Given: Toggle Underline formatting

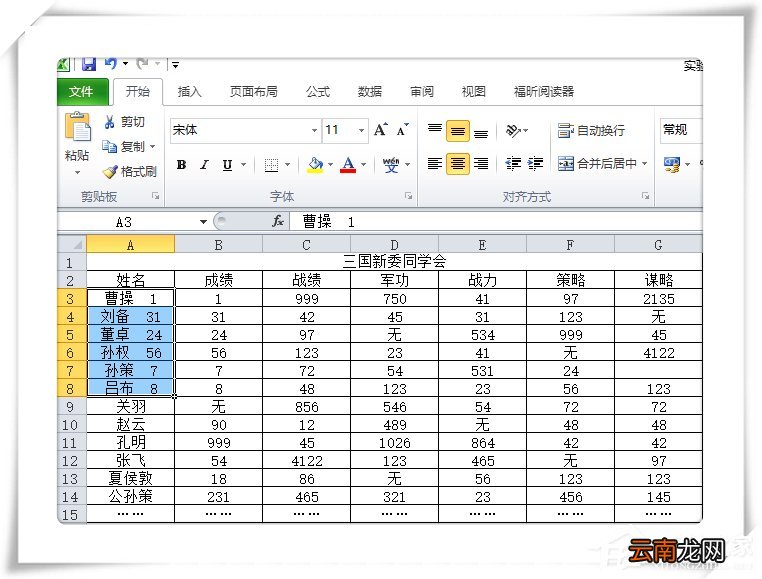Looking at the screenshot, I should pyautogui.click(x=227, y=165).
